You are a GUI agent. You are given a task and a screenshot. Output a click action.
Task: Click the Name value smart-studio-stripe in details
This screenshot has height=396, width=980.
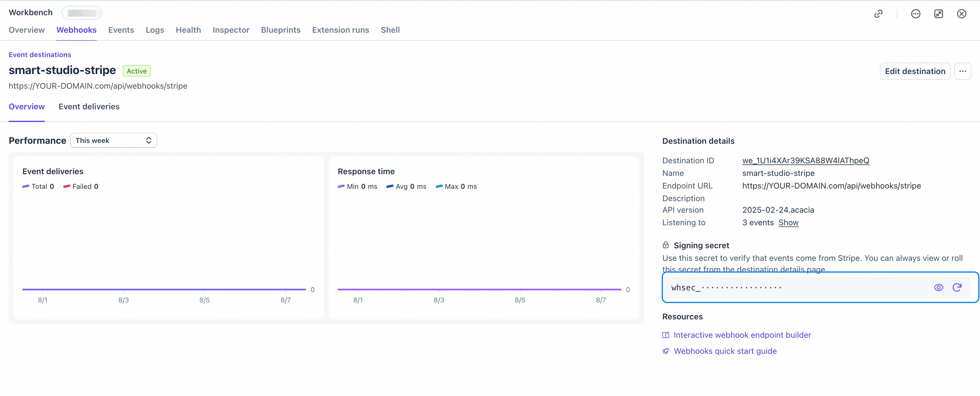point(778,173)
